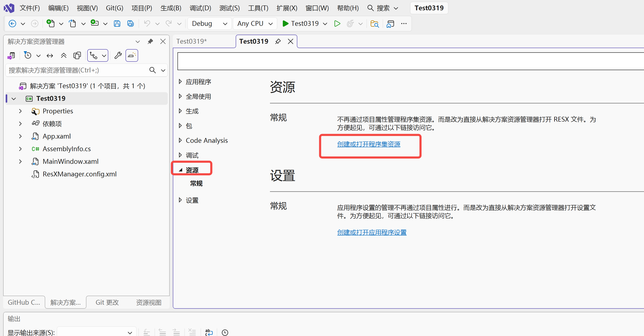Open the 生成(B) menu

tap(171, 8)
